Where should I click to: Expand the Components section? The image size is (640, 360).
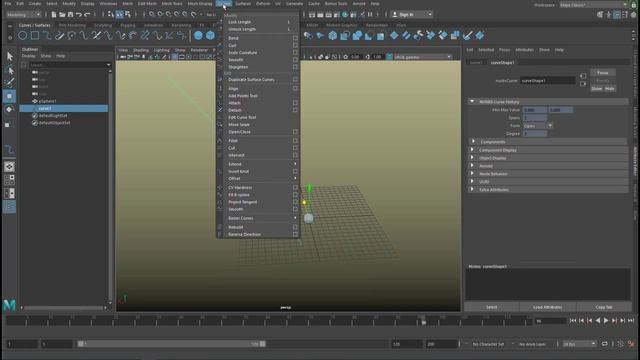pos(547,142)
